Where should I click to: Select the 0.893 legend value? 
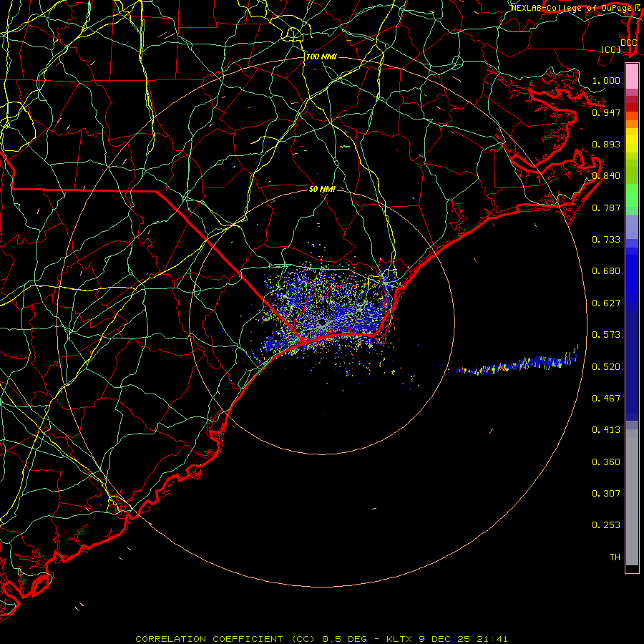click(x=606, y=144)
